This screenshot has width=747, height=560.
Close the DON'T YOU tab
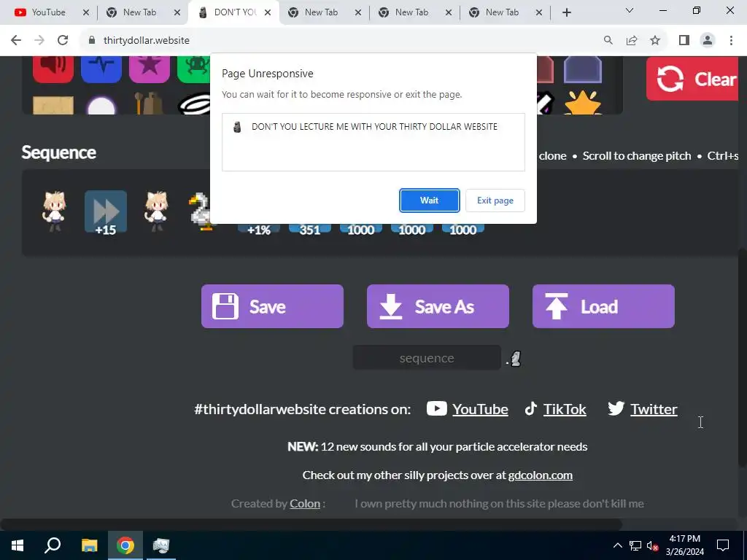point(268,12)
